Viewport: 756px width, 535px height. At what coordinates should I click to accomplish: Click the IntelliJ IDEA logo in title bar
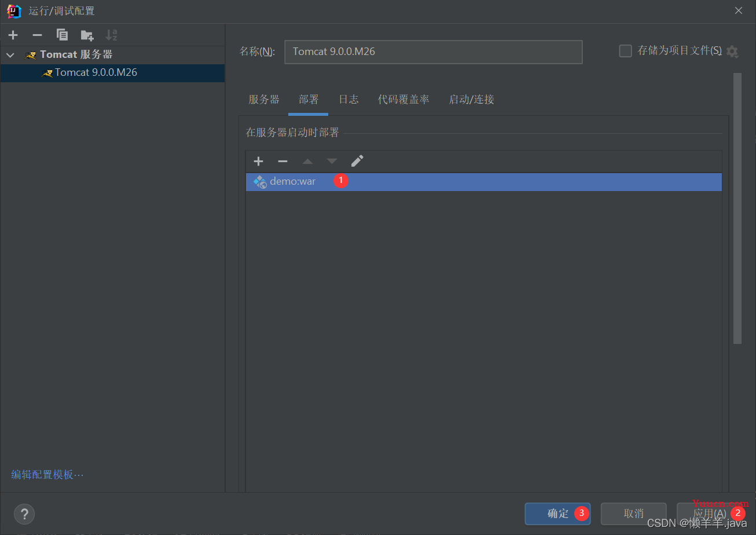point(14,11)
